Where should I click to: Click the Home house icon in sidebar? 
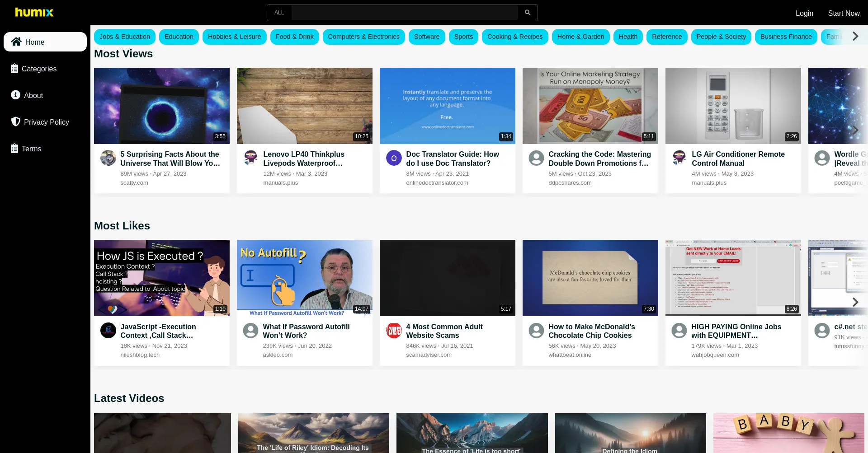coord(16,42)
